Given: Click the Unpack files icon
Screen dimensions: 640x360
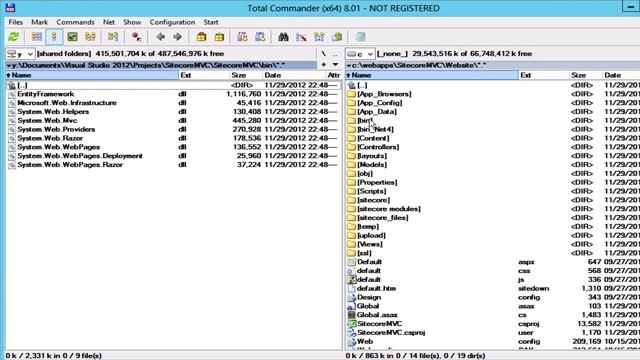Looking at the screenshot, I should 219,37.
